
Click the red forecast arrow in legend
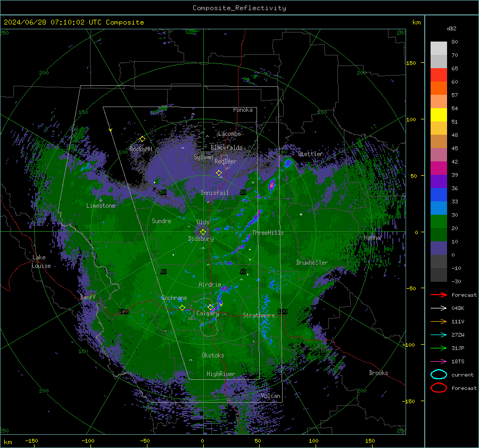tap(439, 295)
